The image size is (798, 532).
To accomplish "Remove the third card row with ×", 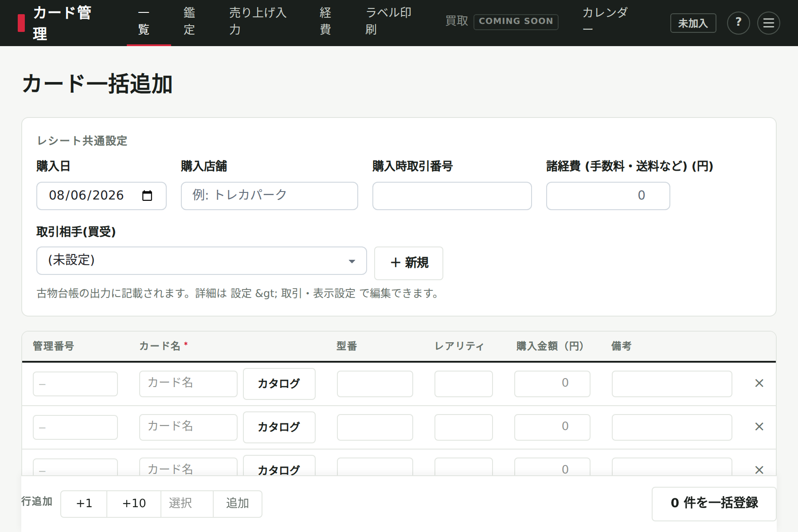I will pyautogui.click(x=759, y=469).
